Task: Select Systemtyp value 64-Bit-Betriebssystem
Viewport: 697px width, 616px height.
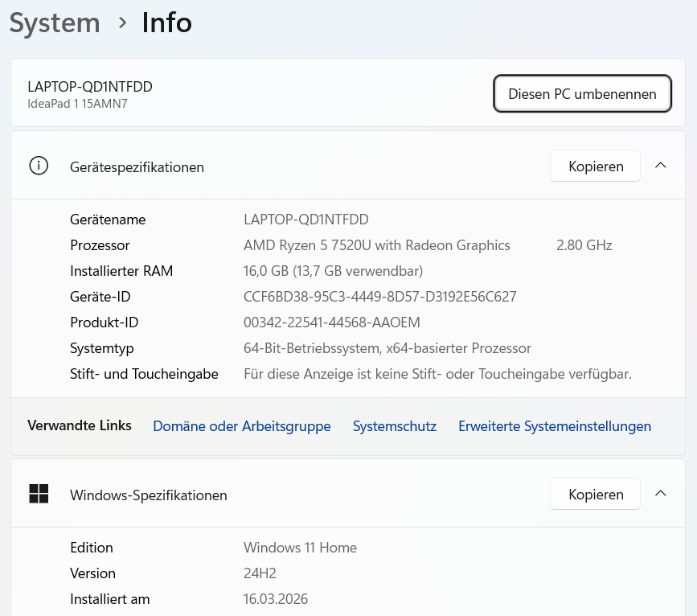Action: [x=313, y=348]
